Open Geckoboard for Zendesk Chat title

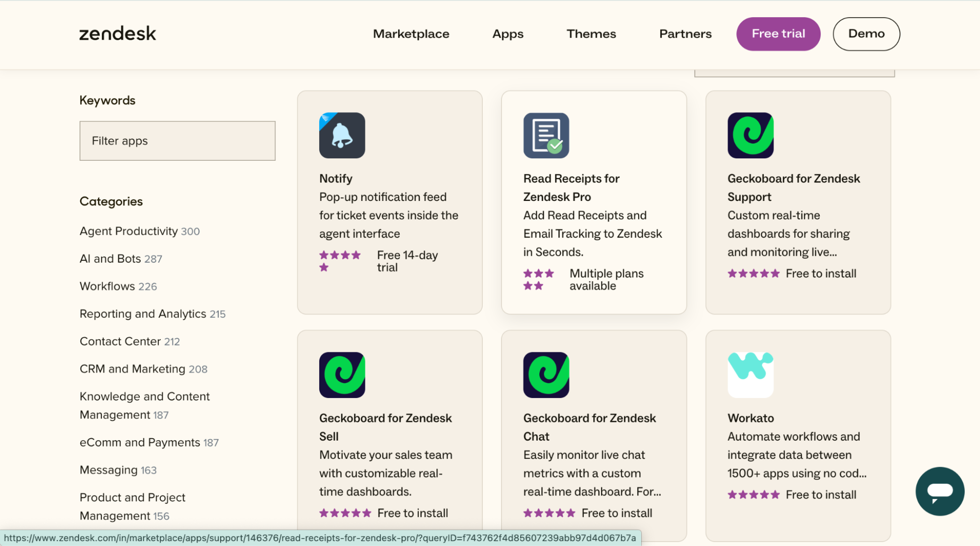(589, 427)
